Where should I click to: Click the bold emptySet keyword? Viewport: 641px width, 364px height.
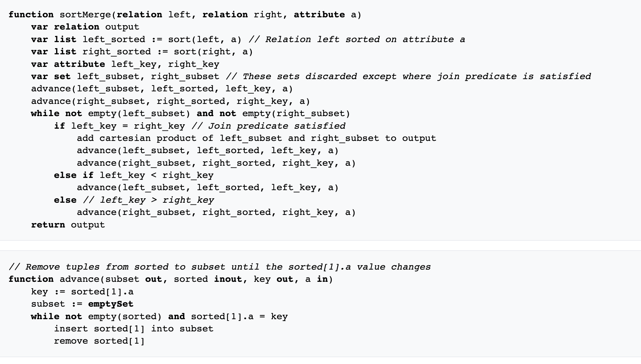coord(110,304)
